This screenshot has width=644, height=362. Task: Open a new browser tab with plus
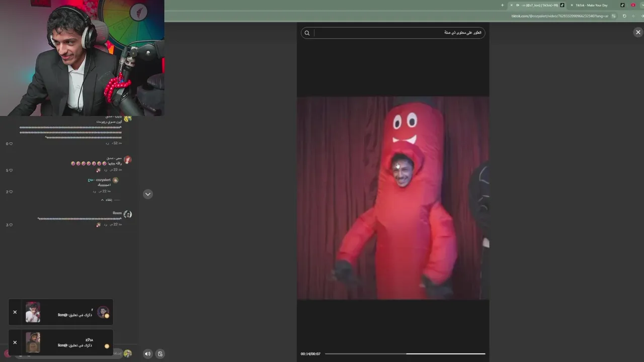[502, 5]
